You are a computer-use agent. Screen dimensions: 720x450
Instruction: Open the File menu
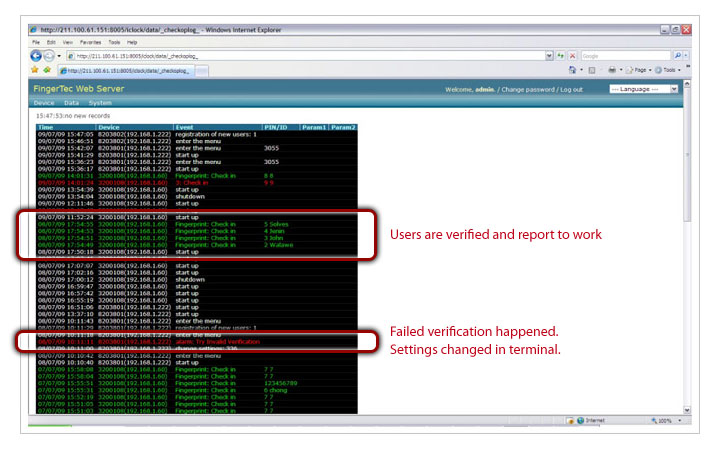[x=36, y=42]
